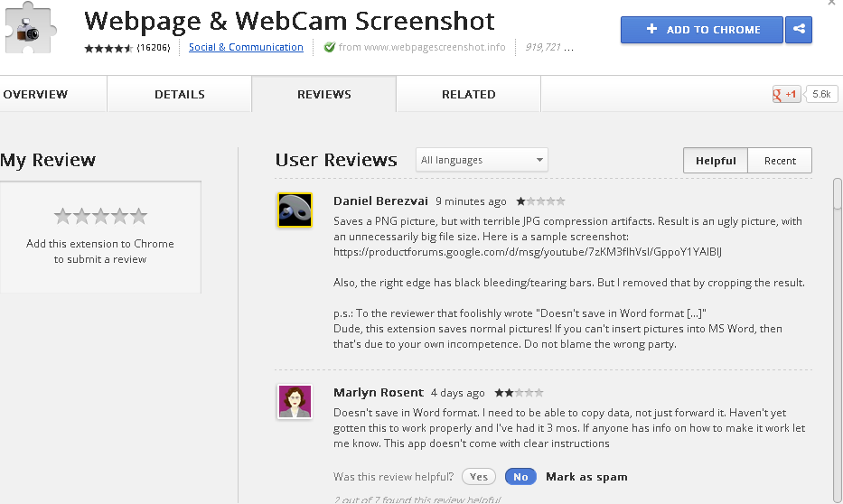
Task: Click the "Was this review helpful?" text
Action: (394, 477)
